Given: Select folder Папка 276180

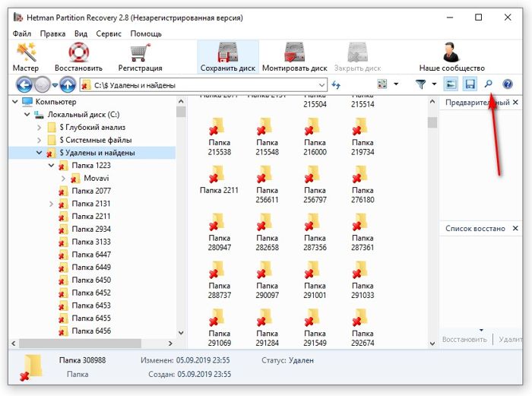Looking at the screenshot, I should click(x=363, y=185).
